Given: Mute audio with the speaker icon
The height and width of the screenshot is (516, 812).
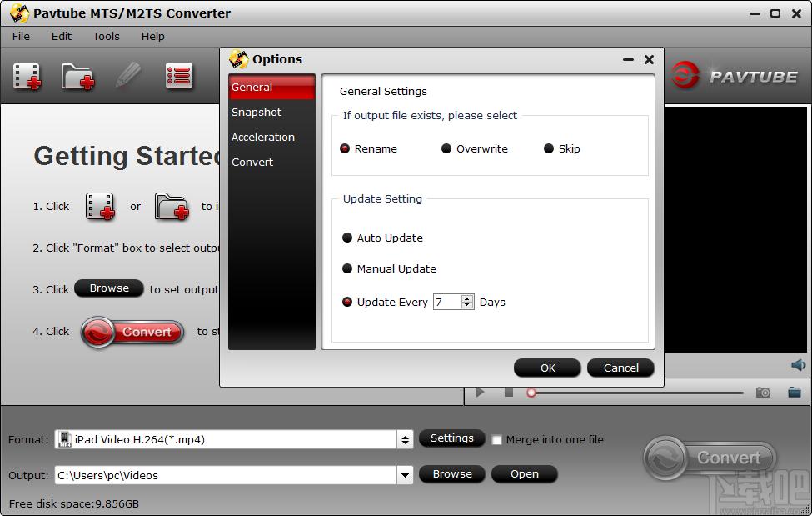Looking at the screenshot, I should (798, 365).
